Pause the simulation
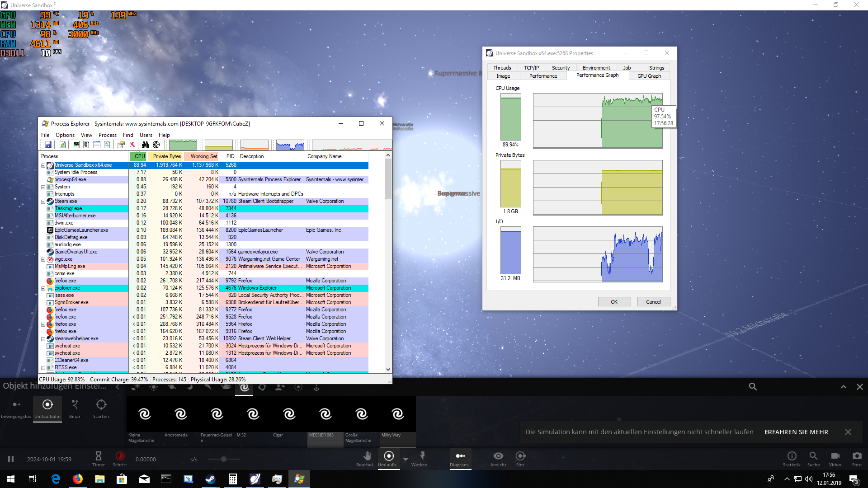 [11, 459]
